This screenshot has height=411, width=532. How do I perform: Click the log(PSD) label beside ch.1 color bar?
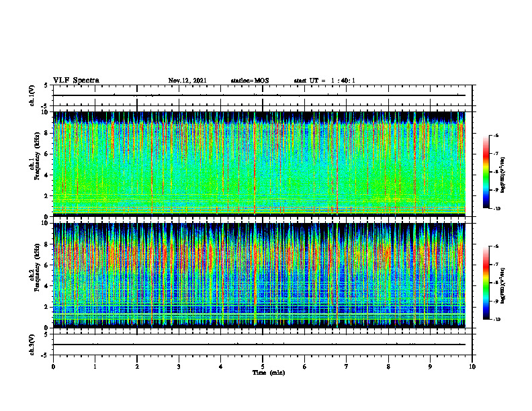[x=503, y=175]
